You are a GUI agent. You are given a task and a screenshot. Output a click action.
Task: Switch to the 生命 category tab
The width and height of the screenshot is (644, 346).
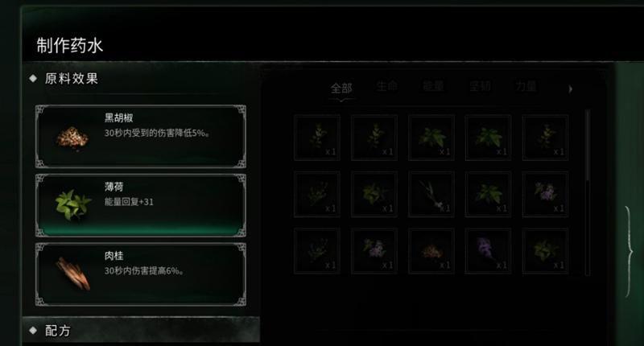tap(387, 86)
